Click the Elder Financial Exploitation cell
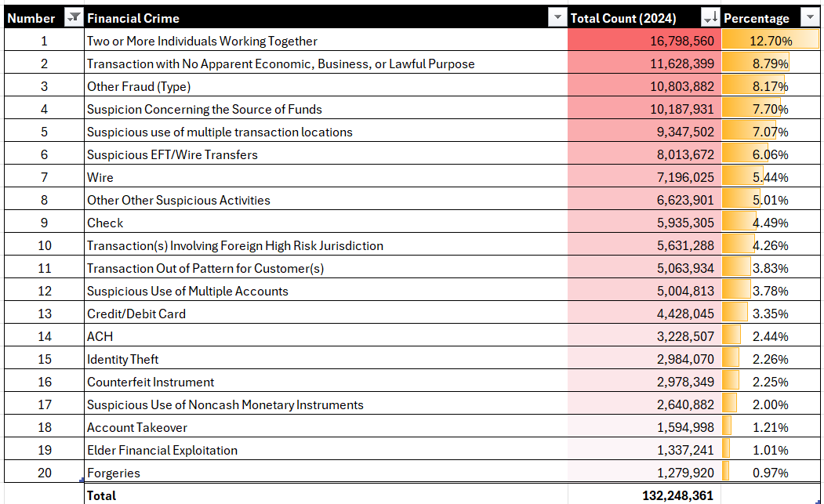This screenshot has width=824, height=504. (162, 450)
